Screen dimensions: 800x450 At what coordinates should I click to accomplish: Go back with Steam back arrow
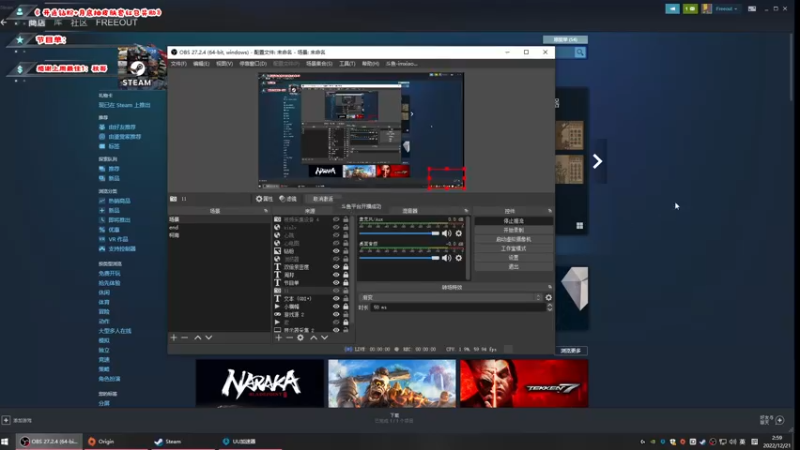4,22
